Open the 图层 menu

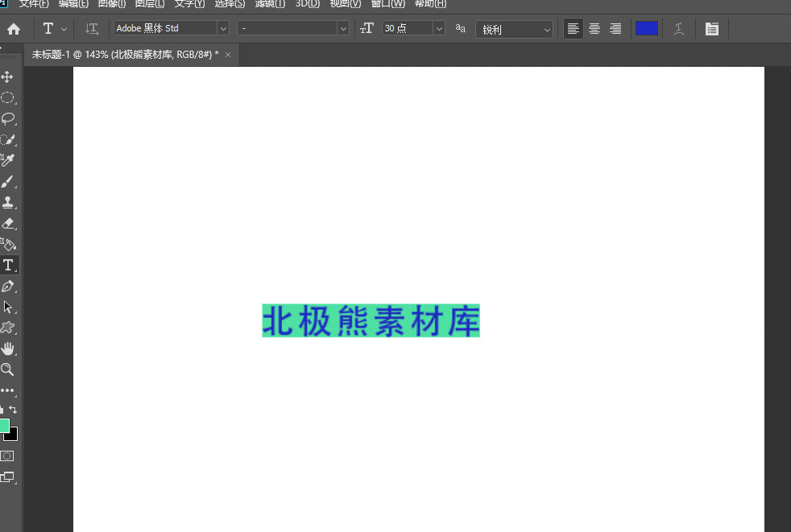pyautogui.click(x=150, y=4)
